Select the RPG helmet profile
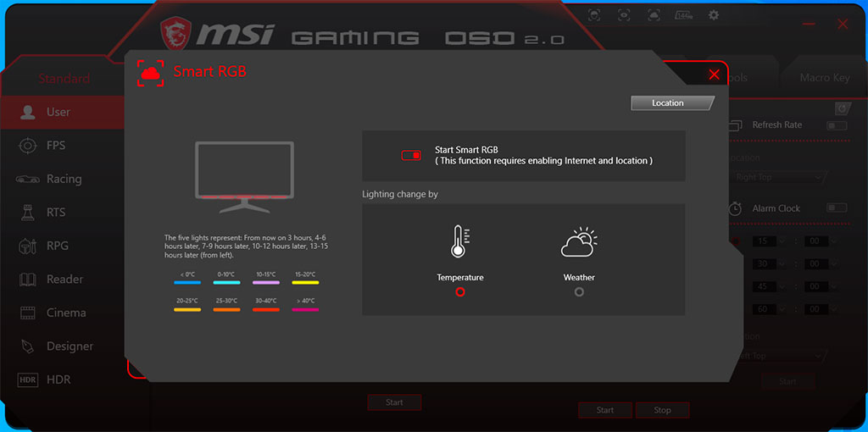This screenshot has width=868, height=432. [x=62, y=246]
